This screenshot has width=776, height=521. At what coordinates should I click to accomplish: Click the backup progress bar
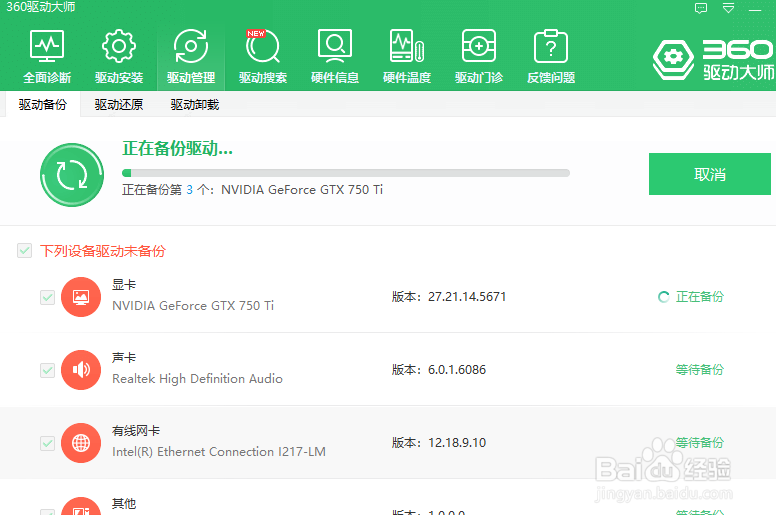click(346, 173)
